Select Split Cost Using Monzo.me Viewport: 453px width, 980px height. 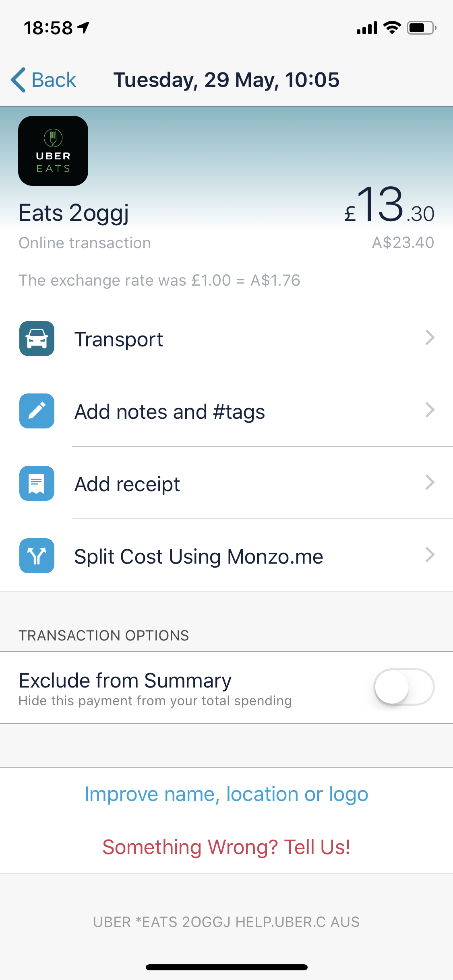199,556
